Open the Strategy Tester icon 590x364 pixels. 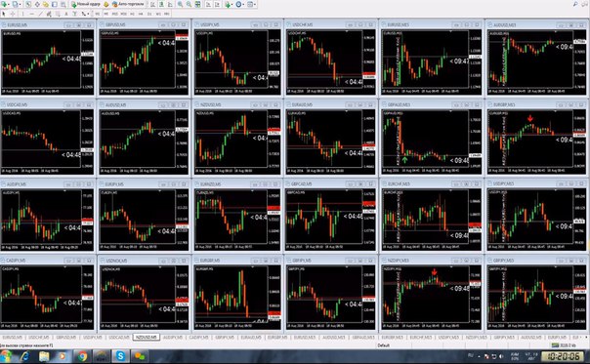(63, 5)
